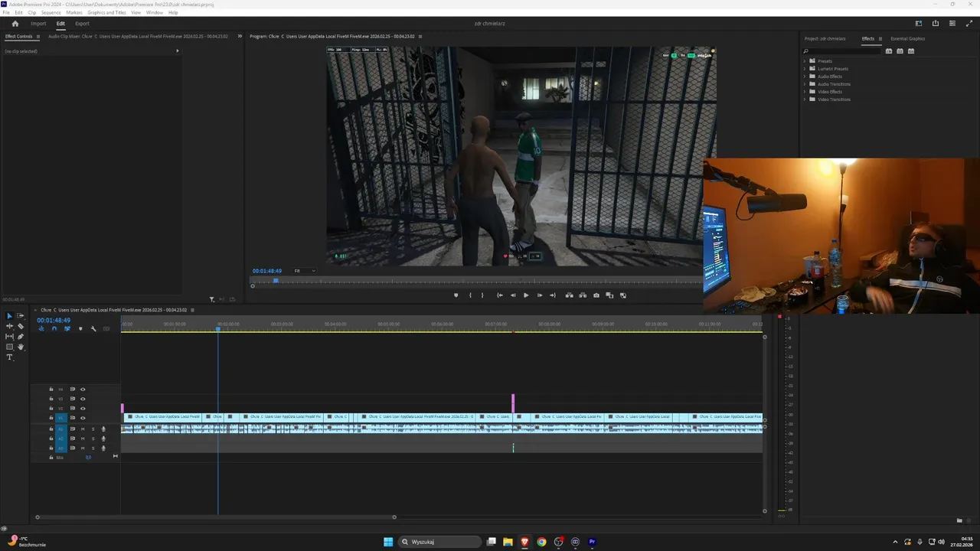Screen dimensions: 980x551
Task: Expand the Audio Effects folder
Action: click(x=805, y=77)
